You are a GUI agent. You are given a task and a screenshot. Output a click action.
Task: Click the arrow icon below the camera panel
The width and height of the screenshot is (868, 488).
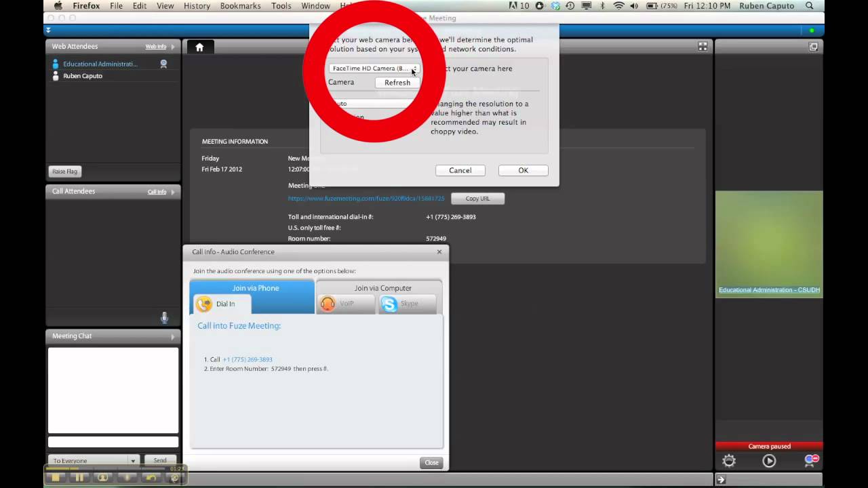[721, 479]
